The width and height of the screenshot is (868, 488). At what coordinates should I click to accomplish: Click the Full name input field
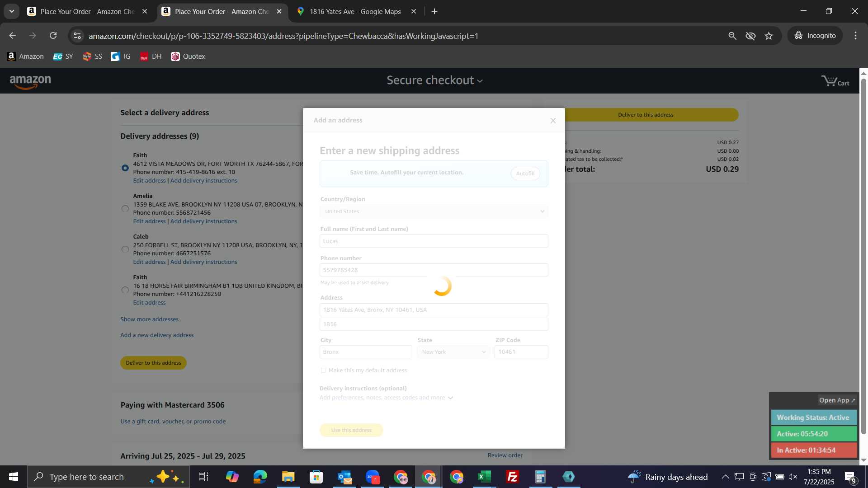click(434, 241)
